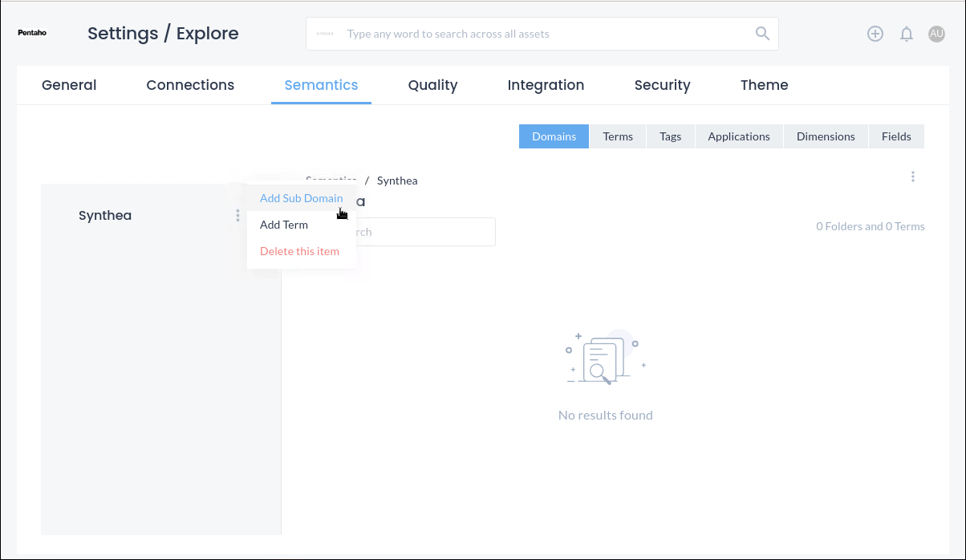Switch to the Dimensions view
This screenshot has width=966, height=560.
point(826,136)
